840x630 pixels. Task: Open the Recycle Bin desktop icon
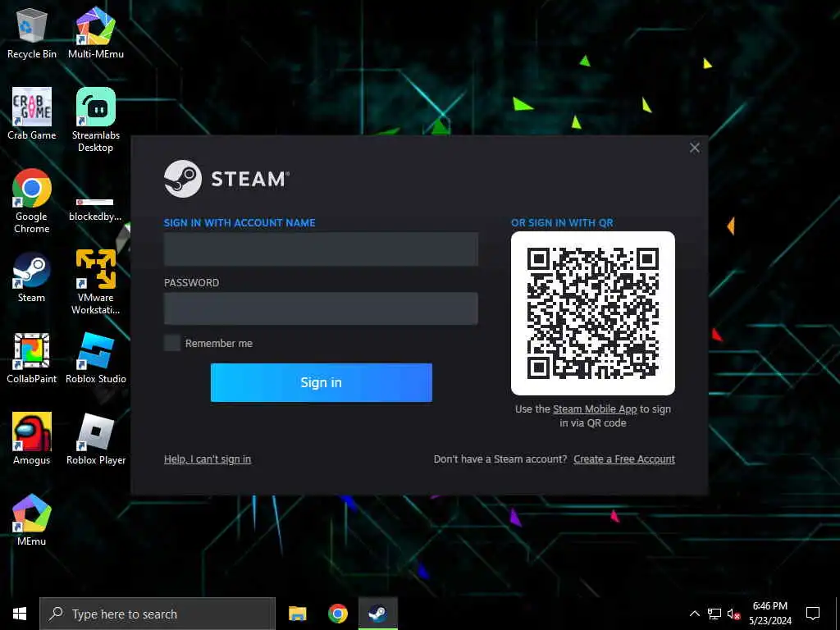[32, 33]
